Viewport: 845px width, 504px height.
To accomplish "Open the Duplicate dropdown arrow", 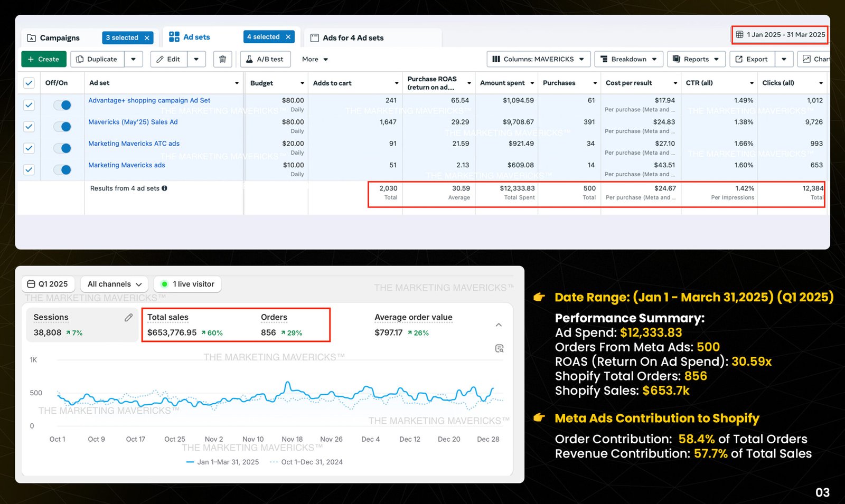I will pos(134,59).
